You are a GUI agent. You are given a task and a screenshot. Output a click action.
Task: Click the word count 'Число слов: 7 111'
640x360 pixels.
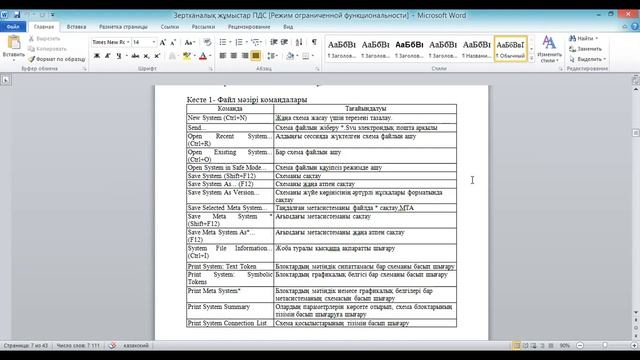[x=78, y=346]
